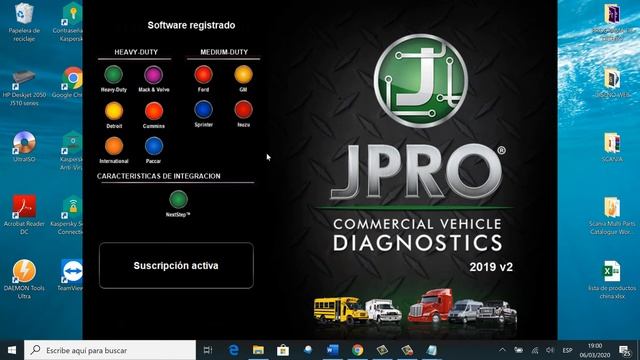Image resolution: width=640 pixels, height=360 pixels.
Task: Open Microsoft Store from taskbar
Action: [283, 350]
